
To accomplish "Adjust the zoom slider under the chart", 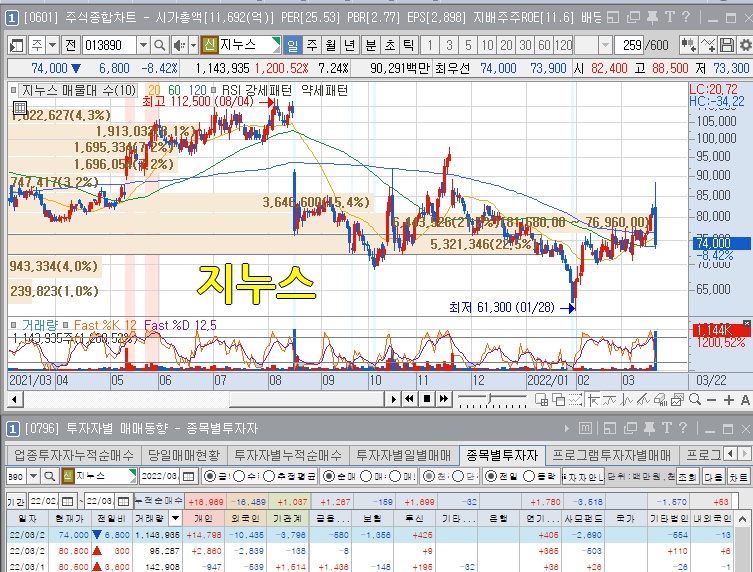I will 490,399.
